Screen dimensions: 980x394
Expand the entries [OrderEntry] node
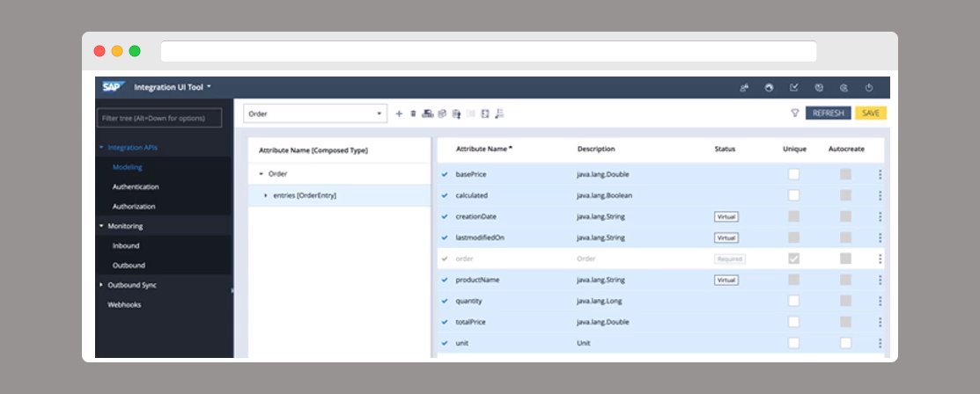(266, 195)
